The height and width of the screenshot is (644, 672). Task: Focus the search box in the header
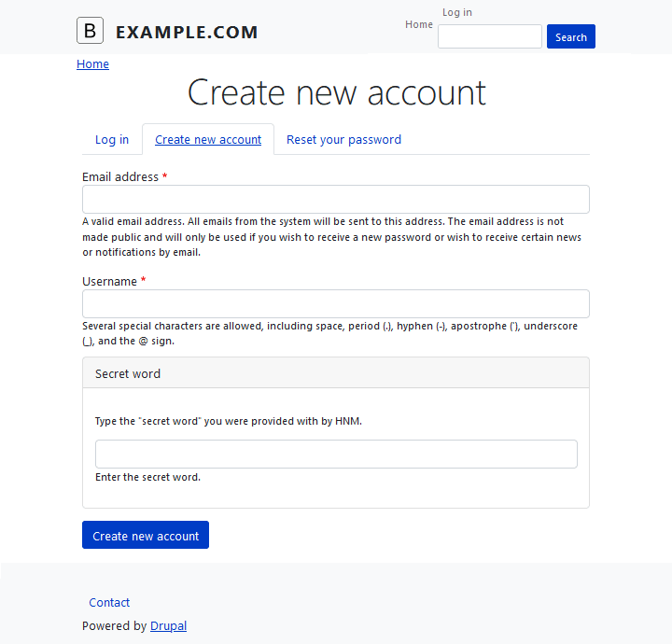click(x=489, y=36)
